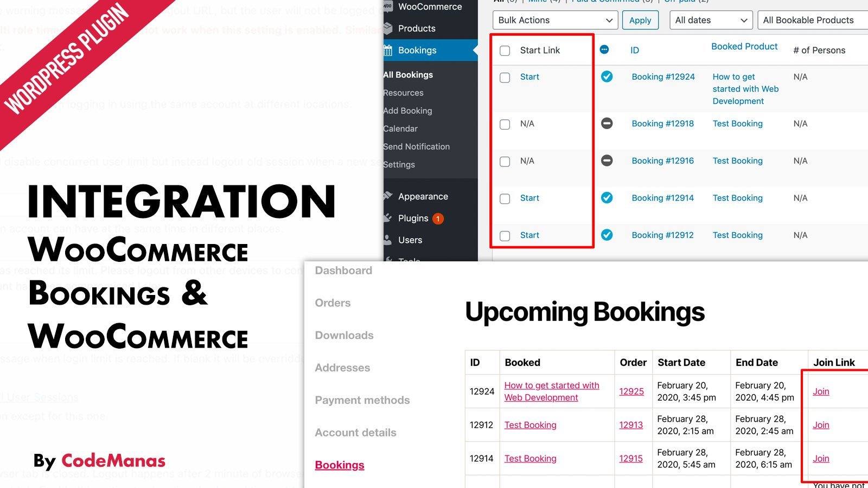This screenshot has height=488, width=868.
Task: Go to Addresses in account menu
Action: pyautogui.click(x=342, y=368)
